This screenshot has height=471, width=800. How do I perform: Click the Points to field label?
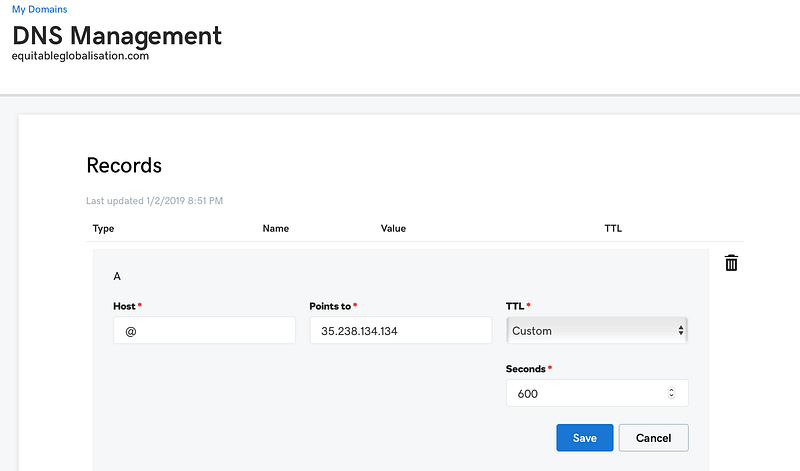[331, 305]
